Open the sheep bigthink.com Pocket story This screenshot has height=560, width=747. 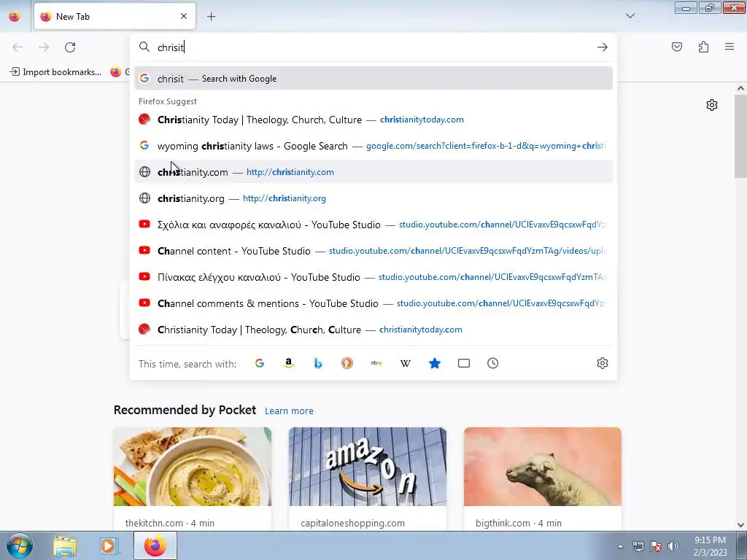[x=542, y=479]
